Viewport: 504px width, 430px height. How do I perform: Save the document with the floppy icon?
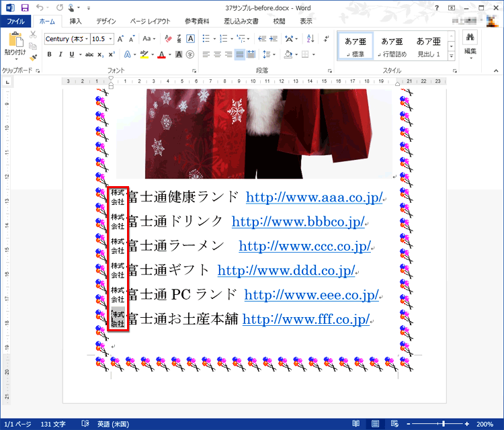25,7
